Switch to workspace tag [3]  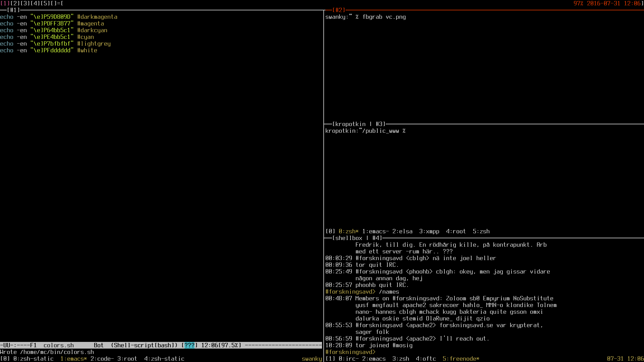[25, 3]
